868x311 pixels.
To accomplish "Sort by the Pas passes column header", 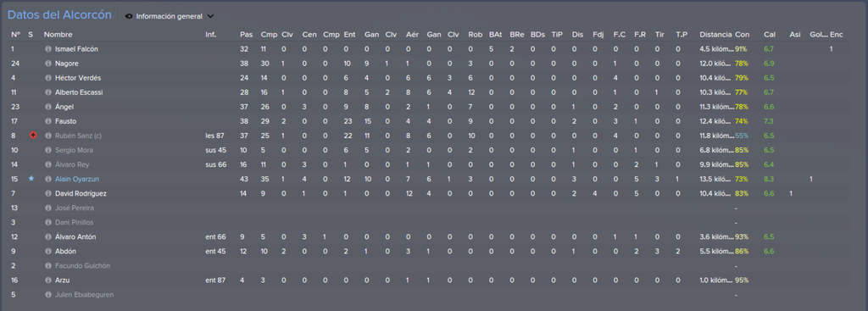I will click(x=247, y=34).
